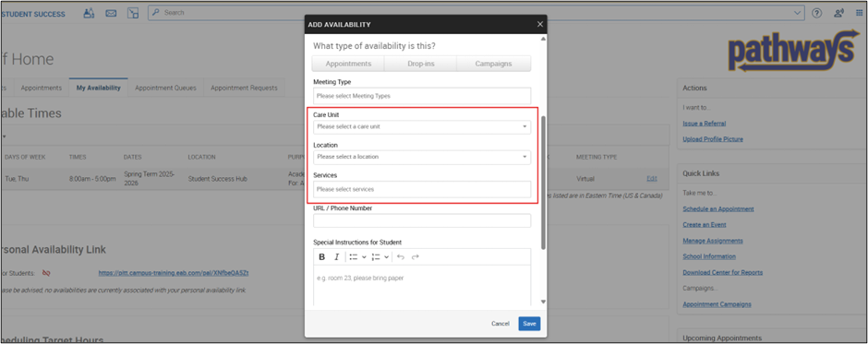The width and height of the screenshot is (868, 344).
Task: Close the Add Availability dialog
Action: pyautogui.click(x=540, y=24)
